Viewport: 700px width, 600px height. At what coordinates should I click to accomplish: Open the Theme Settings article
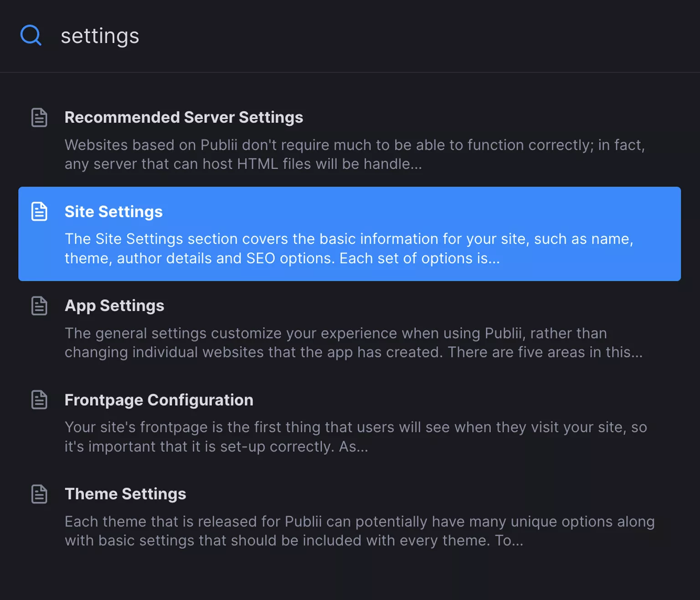pyautogui.click(x=125, y=494)
